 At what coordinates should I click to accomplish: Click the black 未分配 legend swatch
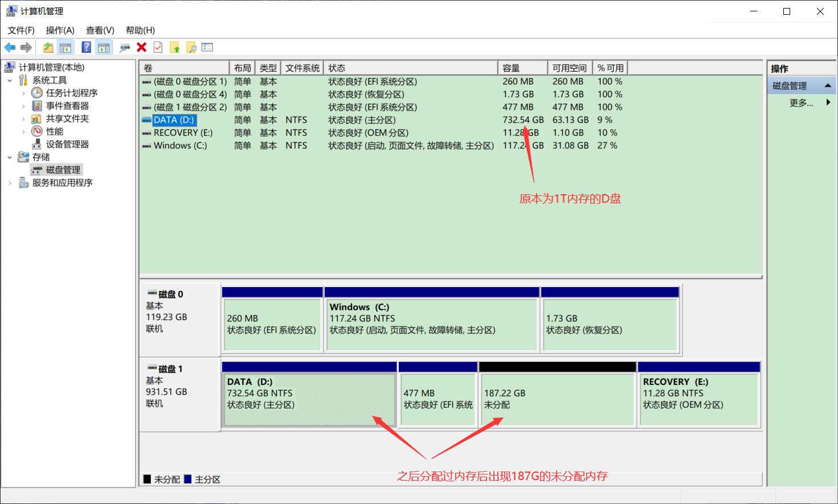(x=147, y=480)
